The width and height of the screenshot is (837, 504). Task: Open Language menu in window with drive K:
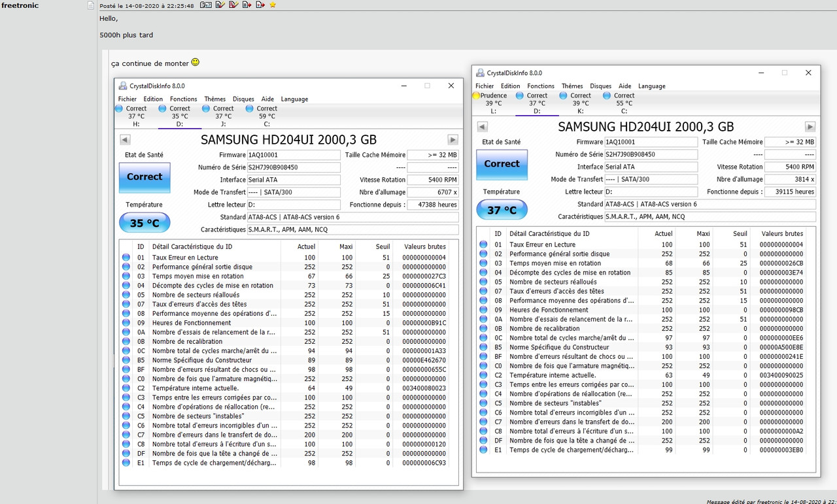click(651, 86)
